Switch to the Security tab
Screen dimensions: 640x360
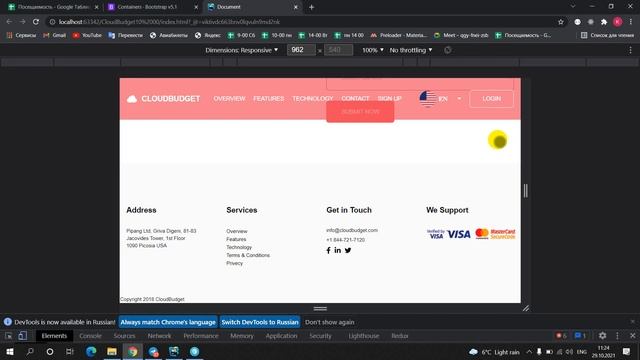[x=320, y=336]
